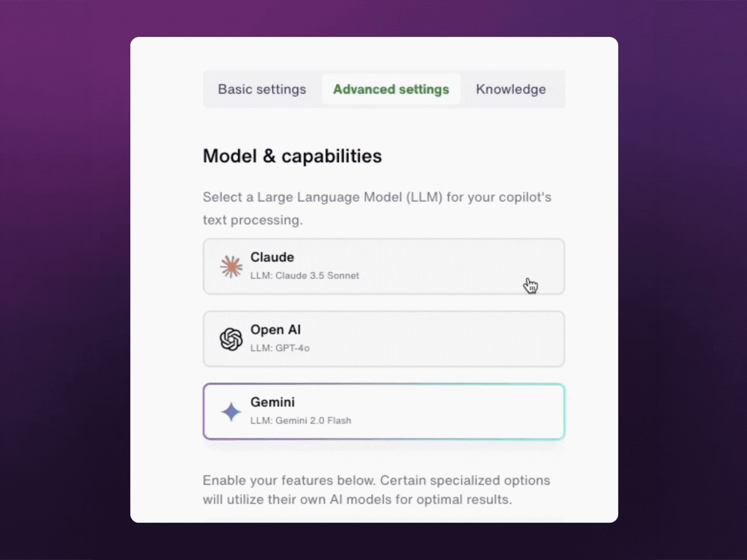This screenshot has width=747, height=560.
Task: Open the Knowledge tab
Action: [511, 89]
